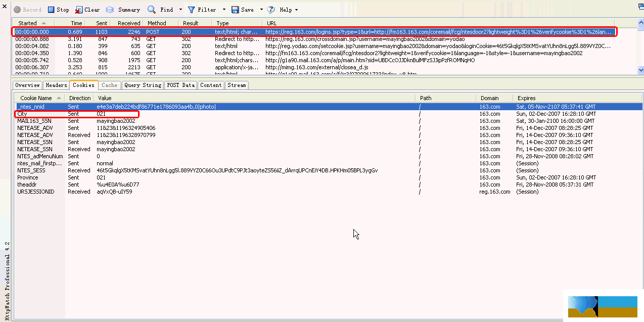The width and height of the screenshot is (644, 322).
Task: Expand the Save dropdown arrow
Action: pyautogui.click(x=261, y=10)
